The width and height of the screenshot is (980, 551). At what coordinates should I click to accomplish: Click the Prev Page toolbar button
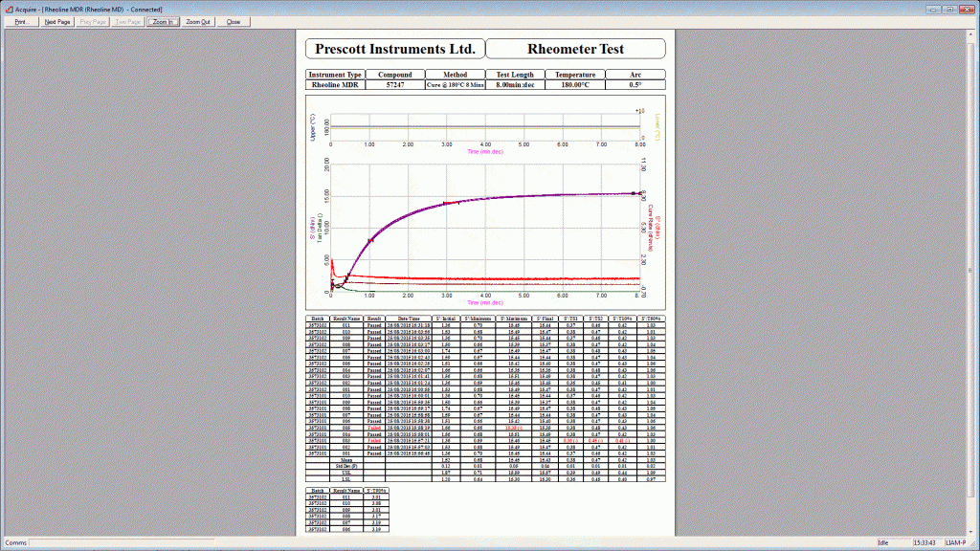91,21
